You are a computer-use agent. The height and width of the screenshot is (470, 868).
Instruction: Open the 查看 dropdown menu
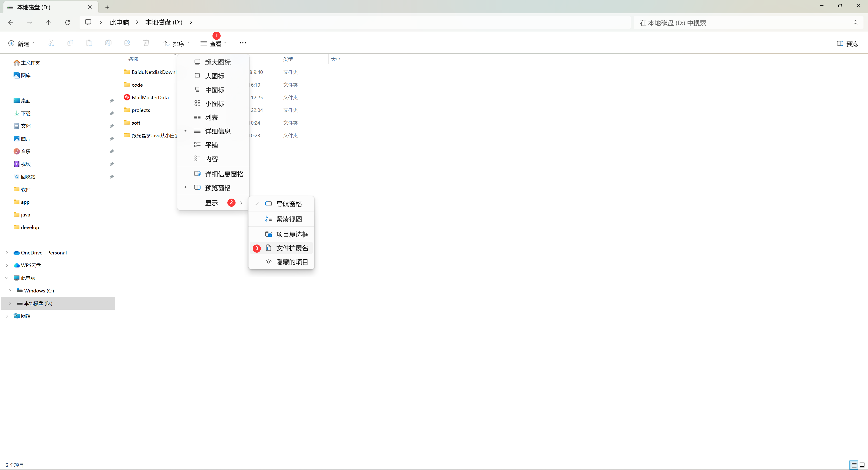tap(213, 43)
